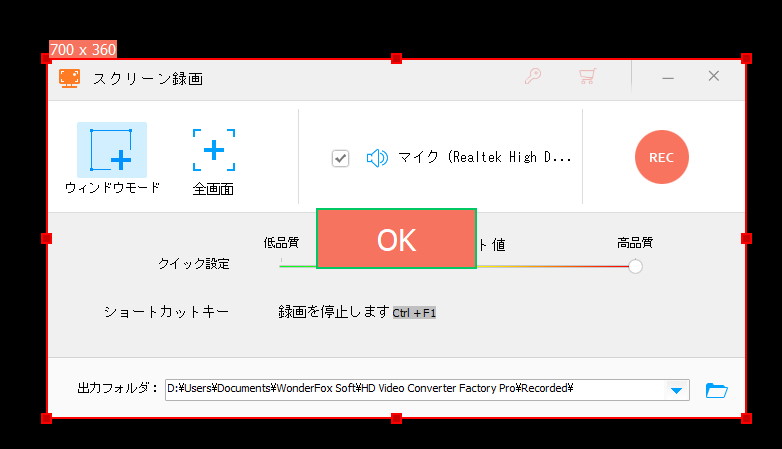Click the quality slider's round handle

635,266
